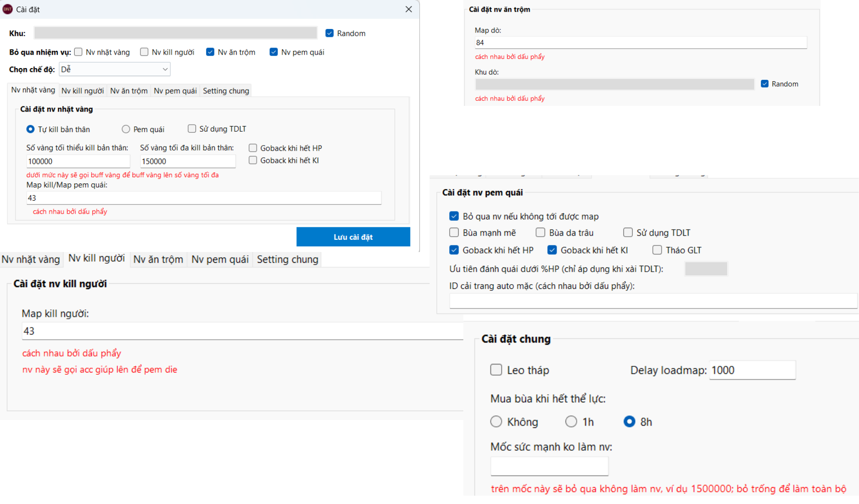
Task: Click the Map dò field showing 84
Action: (x=640, y=42)
